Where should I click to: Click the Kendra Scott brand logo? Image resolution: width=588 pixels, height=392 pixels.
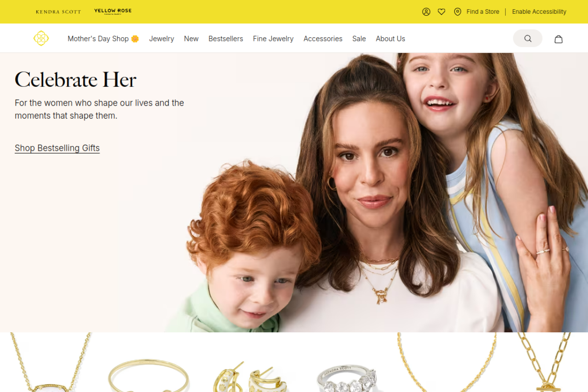[58, 12]
